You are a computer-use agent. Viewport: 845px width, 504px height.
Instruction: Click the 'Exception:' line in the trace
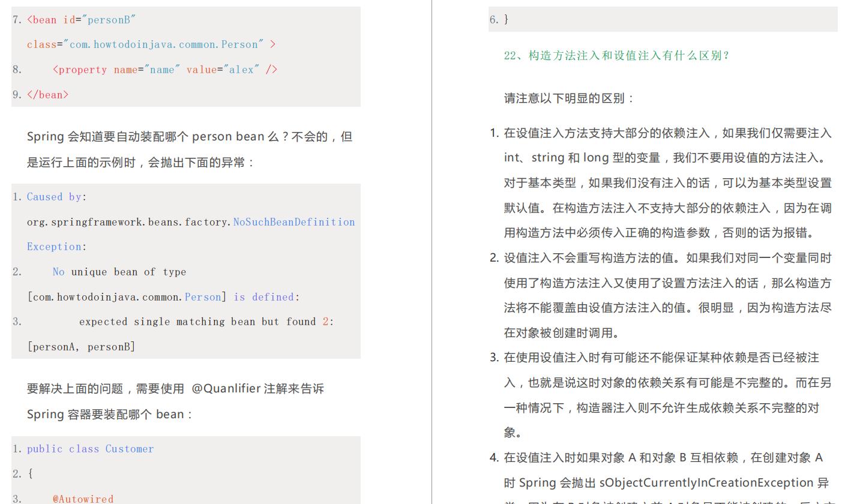pos(56,247)
